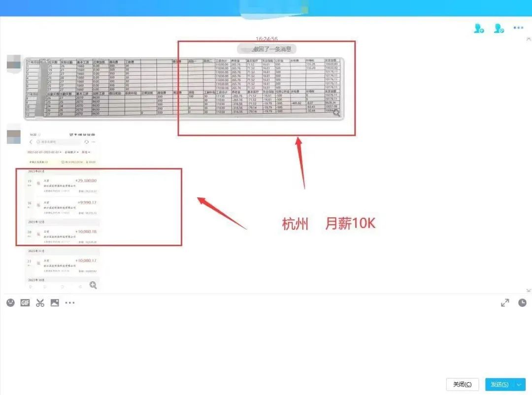Add a contact to this chat
The width and height of the screenshot is (532, 395).
(x=479, y=28)
